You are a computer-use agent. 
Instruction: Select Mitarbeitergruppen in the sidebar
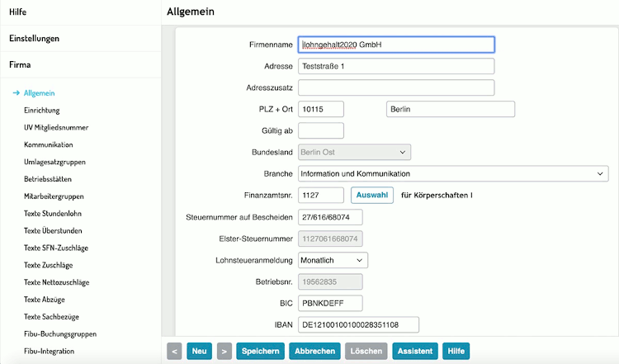(54, 196)
